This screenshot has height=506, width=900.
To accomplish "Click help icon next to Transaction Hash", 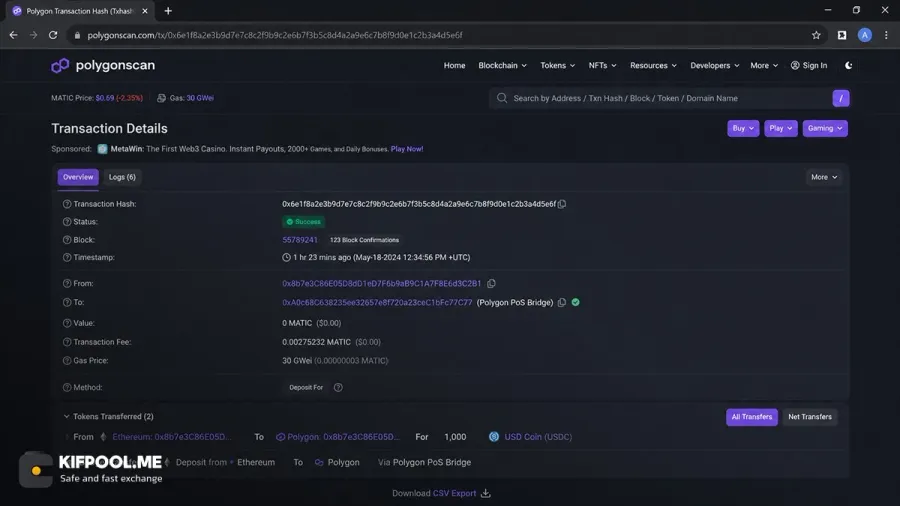I will tap(67, 204).
